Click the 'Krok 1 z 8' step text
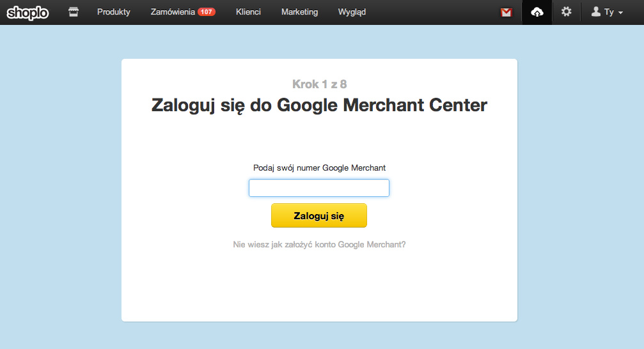This screenshot has width=644, height=349. pos(320,84)
